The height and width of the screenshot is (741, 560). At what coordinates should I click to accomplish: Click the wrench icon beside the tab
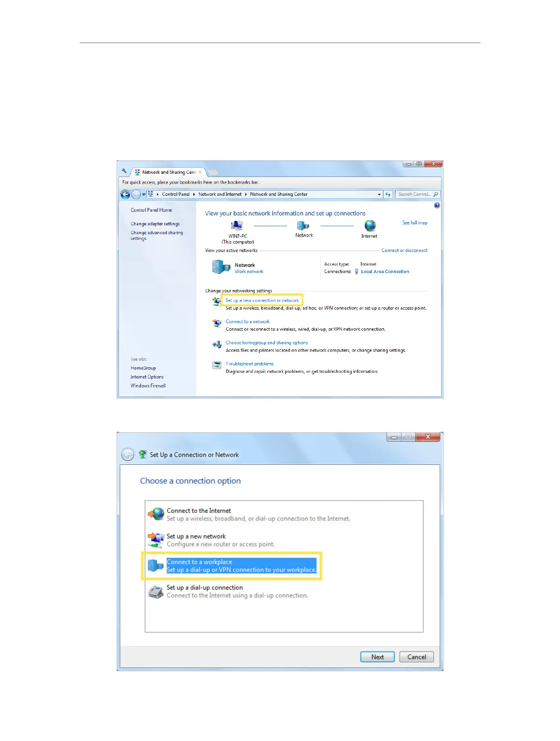click(x=124, y=171)
